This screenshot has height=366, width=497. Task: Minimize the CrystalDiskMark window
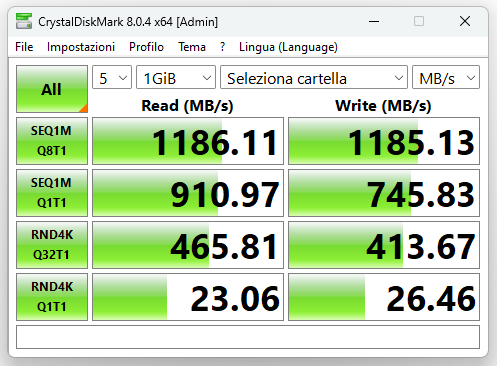pyautogui.click(x=374, y=22)
